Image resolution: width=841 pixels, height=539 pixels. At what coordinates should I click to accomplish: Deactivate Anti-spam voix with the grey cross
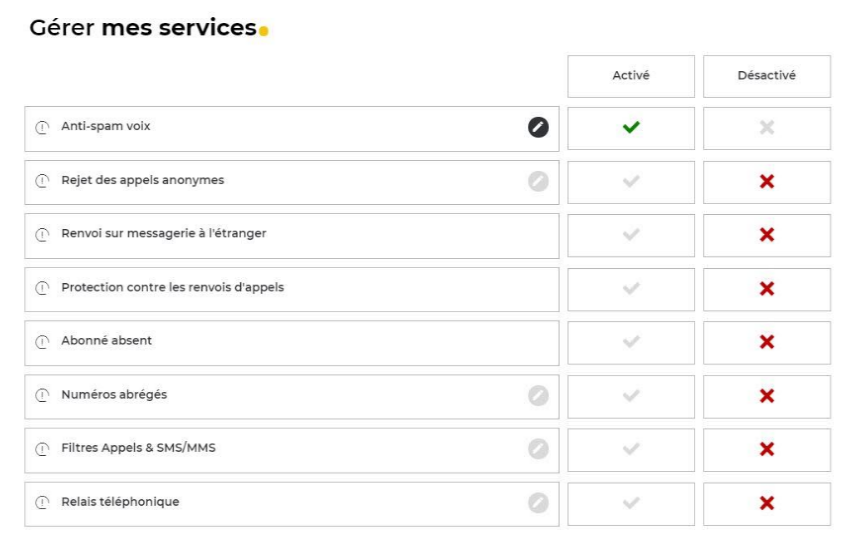(x=767, y=128)
